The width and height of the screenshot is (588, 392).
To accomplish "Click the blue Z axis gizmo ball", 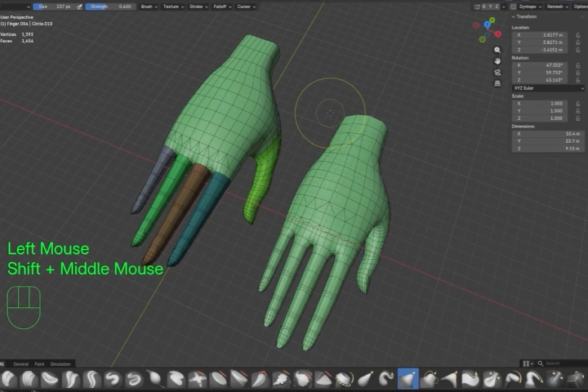I will [487, 24].
